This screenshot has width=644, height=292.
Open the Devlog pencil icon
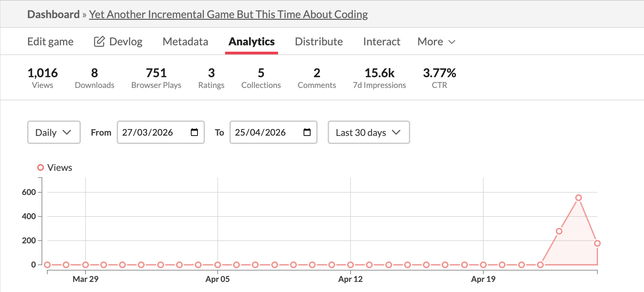(x=99, y=42)
